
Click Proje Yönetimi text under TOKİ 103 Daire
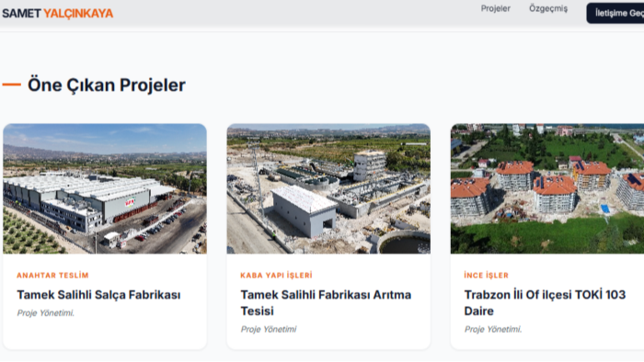[493, 329]
